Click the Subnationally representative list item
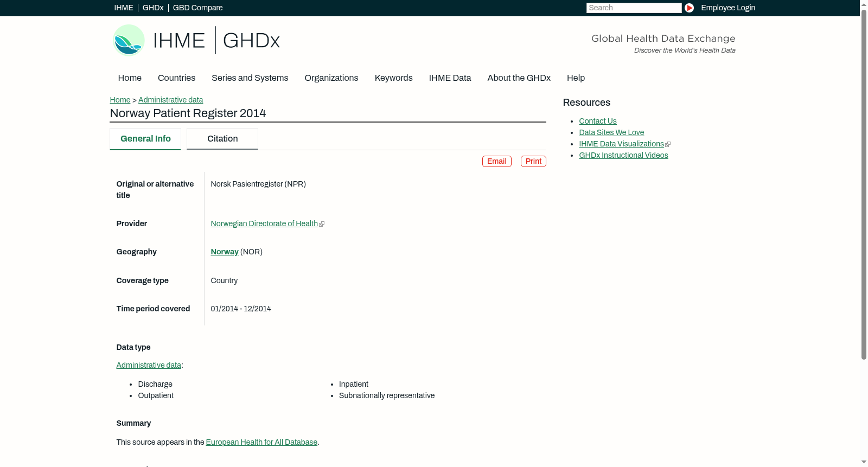868x467 pixels. [x=387, y=395]
